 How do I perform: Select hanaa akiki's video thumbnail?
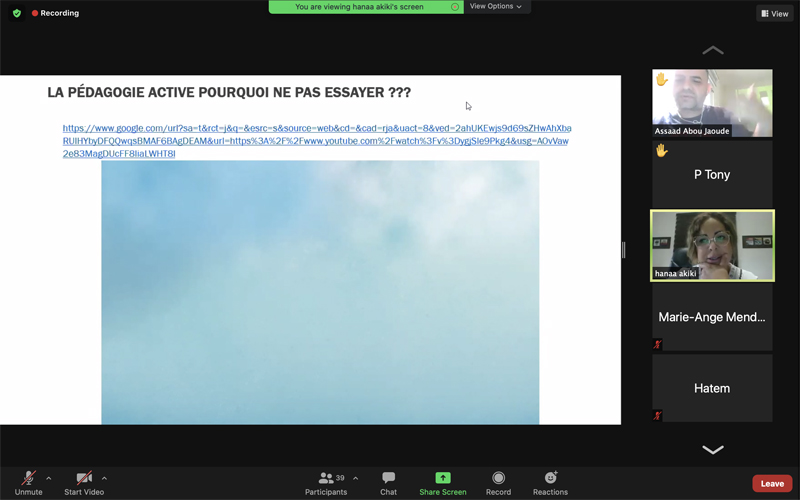[x=712, y=245]
